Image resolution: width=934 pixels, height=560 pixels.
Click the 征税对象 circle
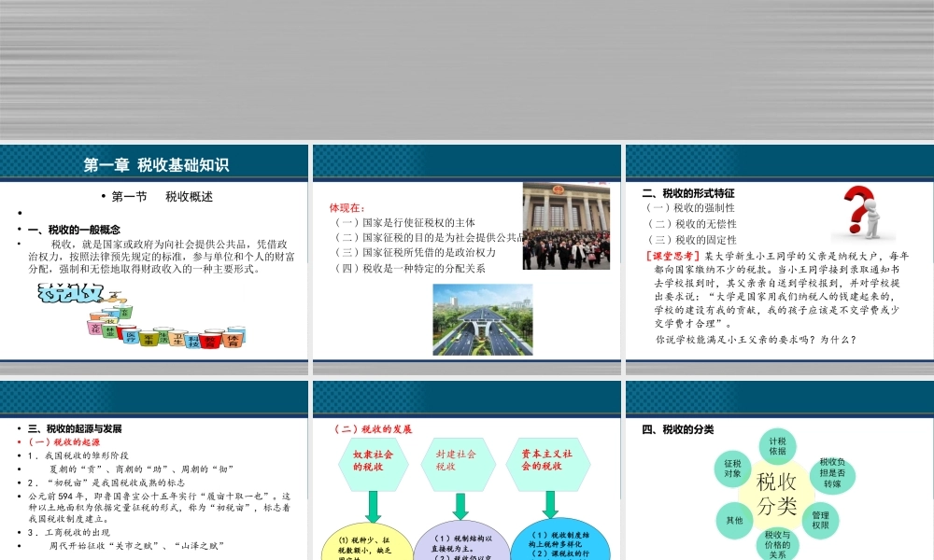click(734, 471)
